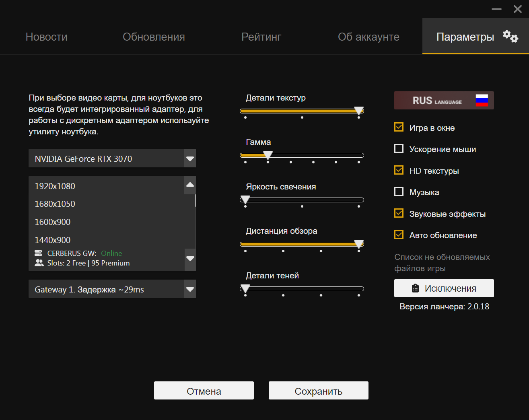This screenshot has height=420, width=529.
Task: Expand the CERBERUS GW server dropdown arrow
Action: click(x=190, y=258)
